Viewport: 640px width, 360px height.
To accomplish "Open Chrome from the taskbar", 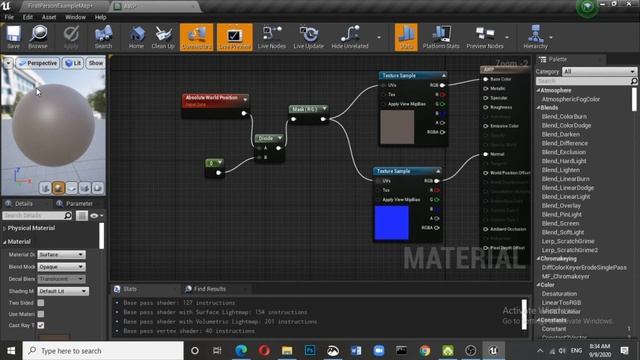I will point(424,351).
